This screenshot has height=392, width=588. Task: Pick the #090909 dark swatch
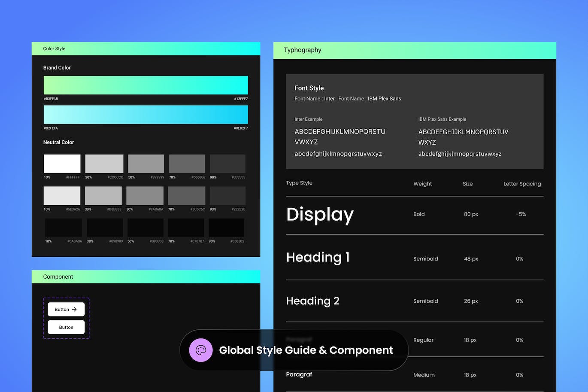[105, 228]
